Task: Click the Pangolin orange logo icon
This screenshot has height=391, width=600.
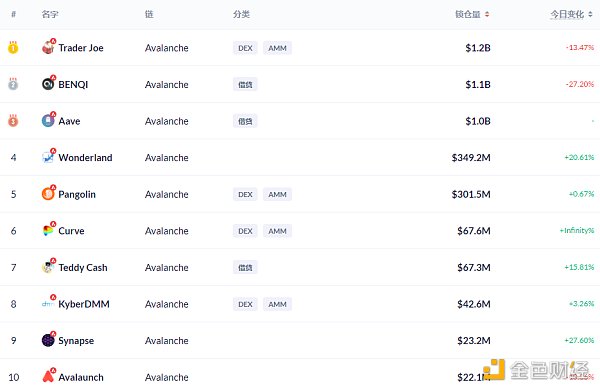Action: (48, 194)
